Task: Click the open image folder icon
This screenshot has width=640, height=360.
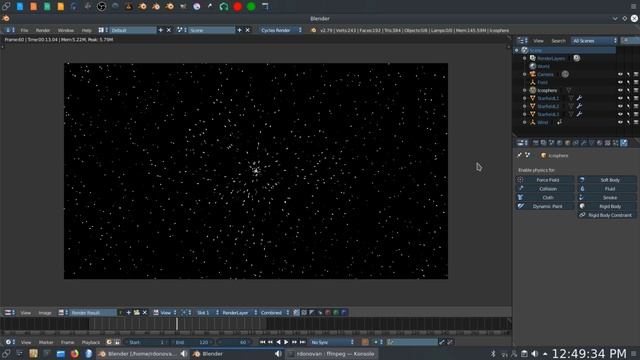Action: pos(137,313)
